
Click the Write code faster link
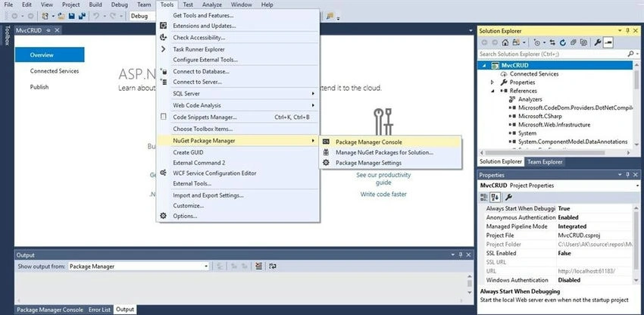(x=383, y=195)
